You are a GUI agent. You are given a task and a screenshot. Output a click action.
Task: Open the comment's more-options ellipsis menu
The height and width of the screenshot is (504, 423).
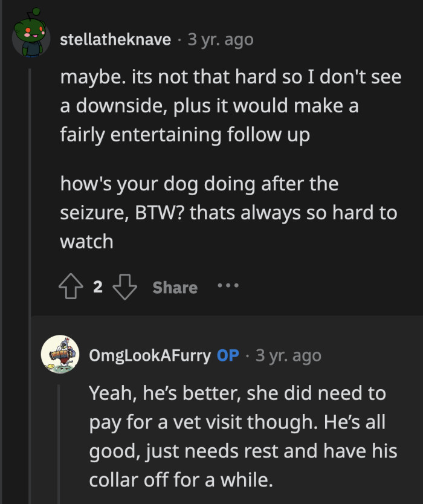tap(228, 287)
